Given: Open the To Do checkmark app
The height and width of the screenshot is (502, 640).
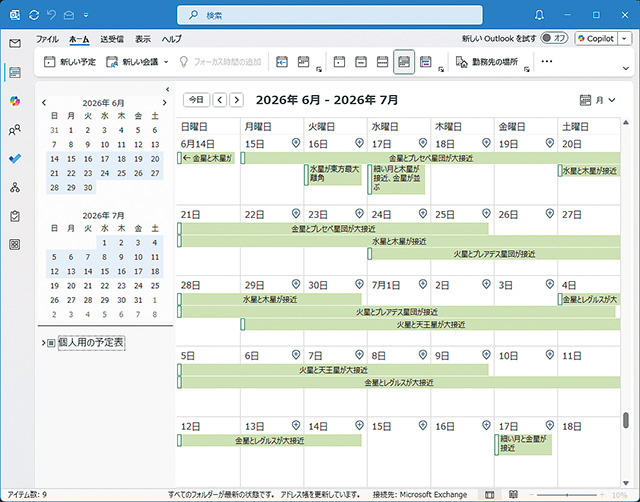Looking at the screenshot, I should [x=15, y=159].
